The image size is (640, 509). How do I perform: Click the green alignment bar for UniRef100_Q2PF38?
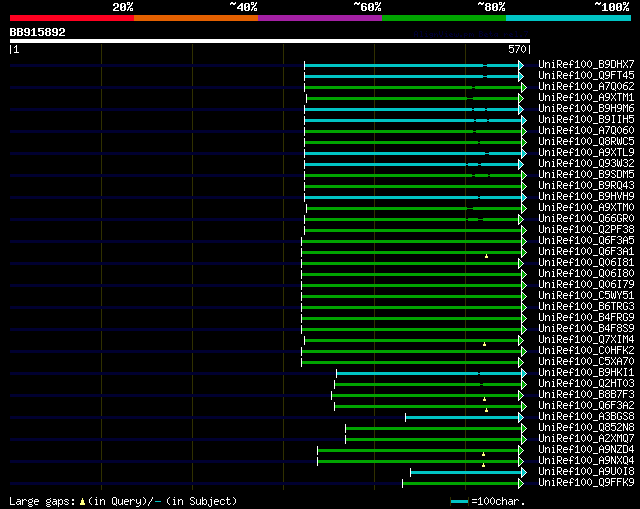pos(410,230)
